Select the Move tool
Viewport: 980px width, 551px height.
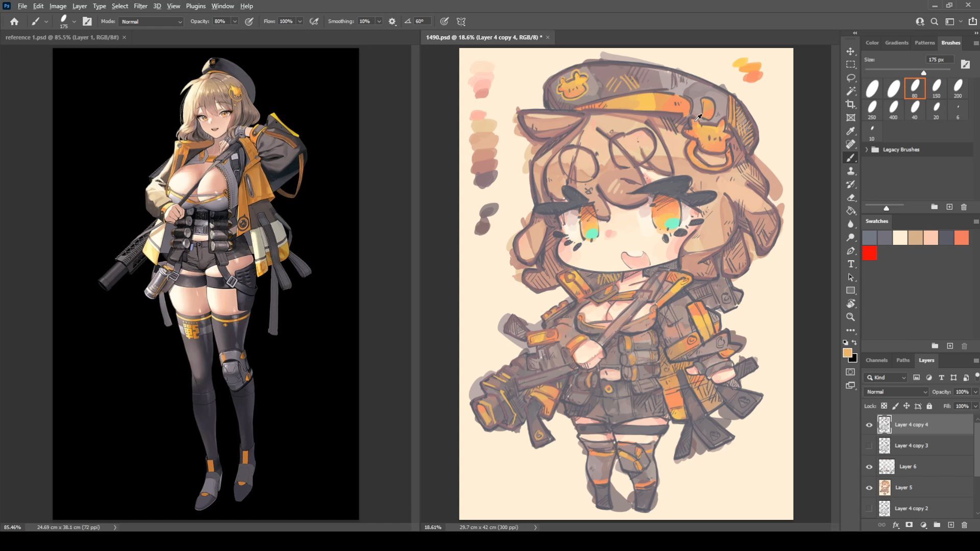point(850,52)
